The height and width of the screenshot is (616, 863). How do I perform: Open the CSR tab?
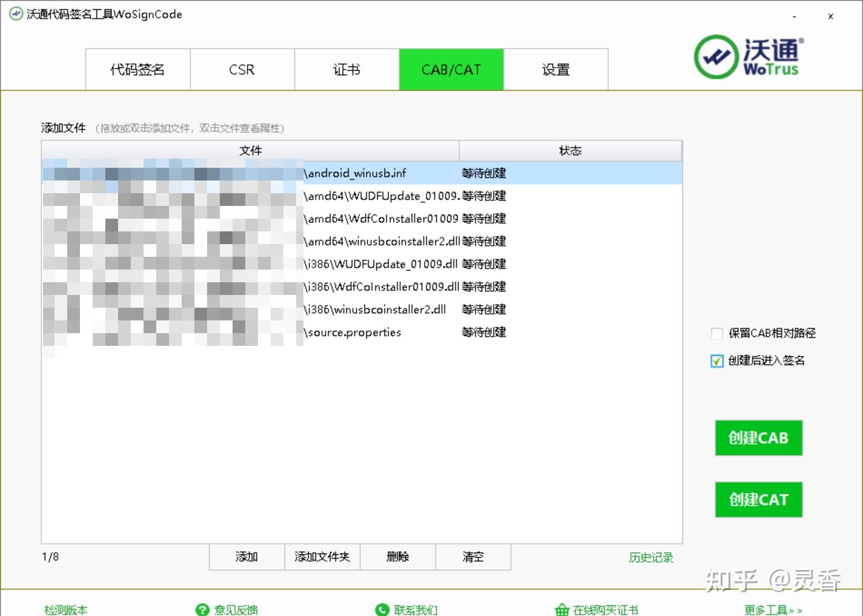click(242, 70)
